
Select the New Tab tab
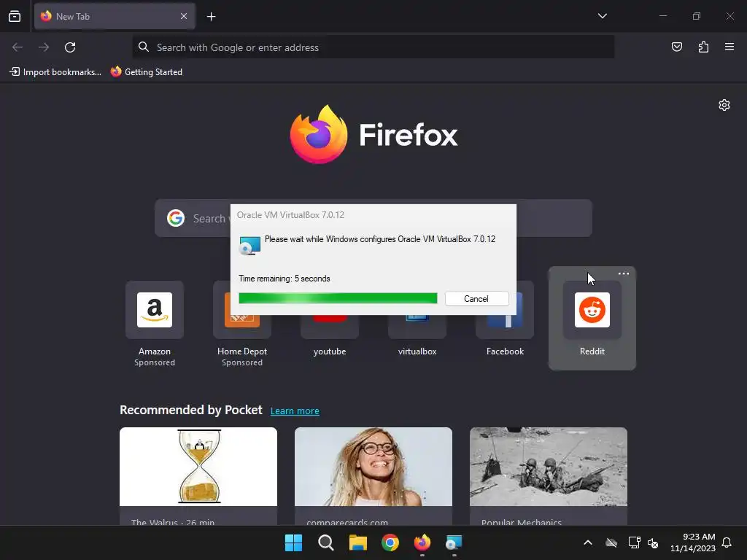(115, 16)
